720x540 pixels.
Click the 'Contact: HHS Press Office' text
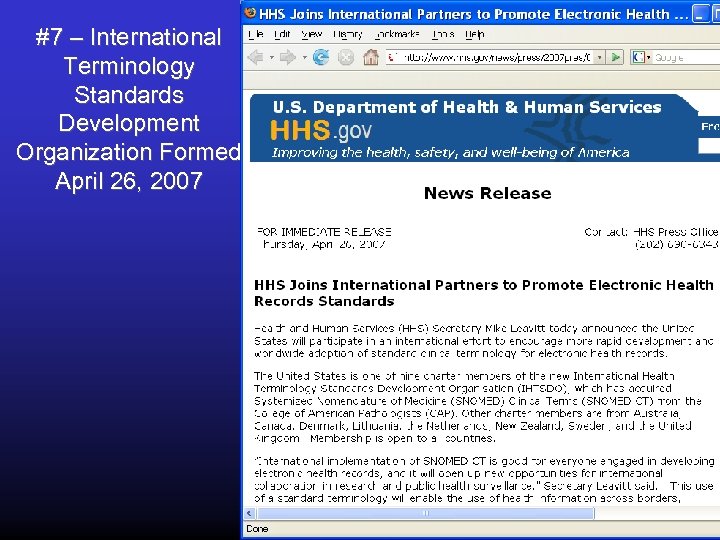click(651, 232)
